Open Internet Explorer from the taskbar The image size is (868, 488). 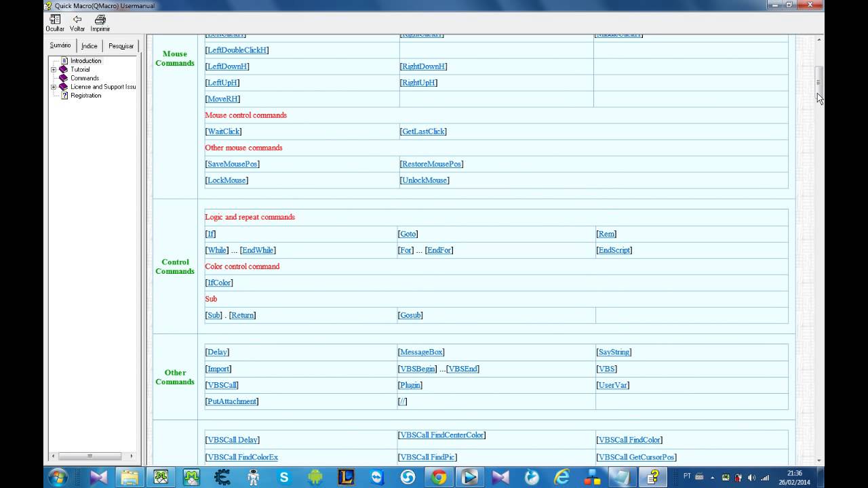pos(562,477)
